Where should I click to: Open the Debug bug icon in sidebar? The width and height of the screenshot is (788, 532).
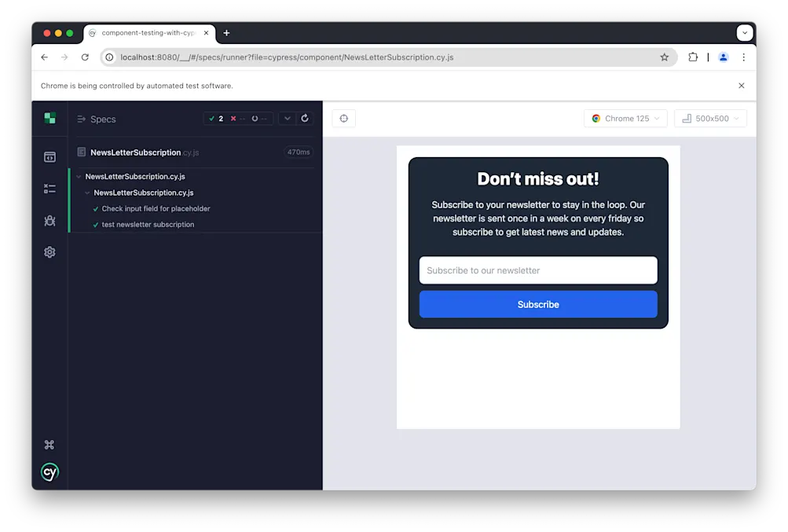tap(49, 221)
